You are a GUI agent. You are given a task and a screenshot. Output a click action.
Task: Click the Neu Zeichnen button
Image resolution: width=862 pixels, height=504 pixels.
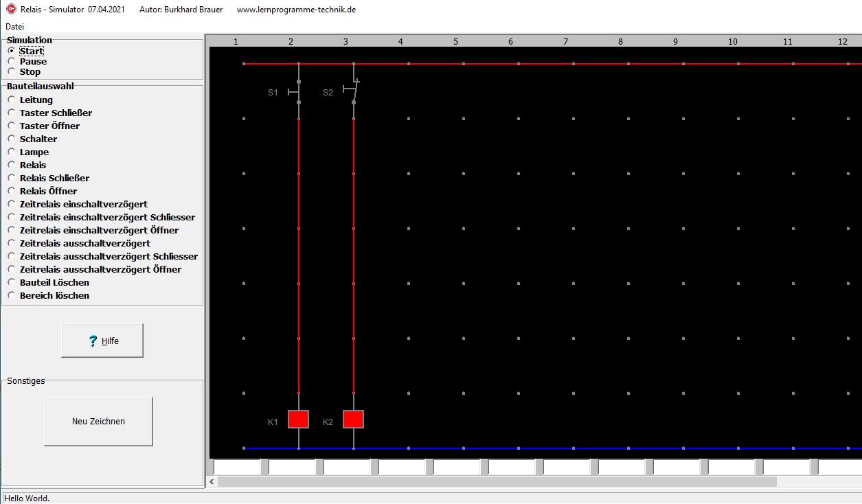98,422
